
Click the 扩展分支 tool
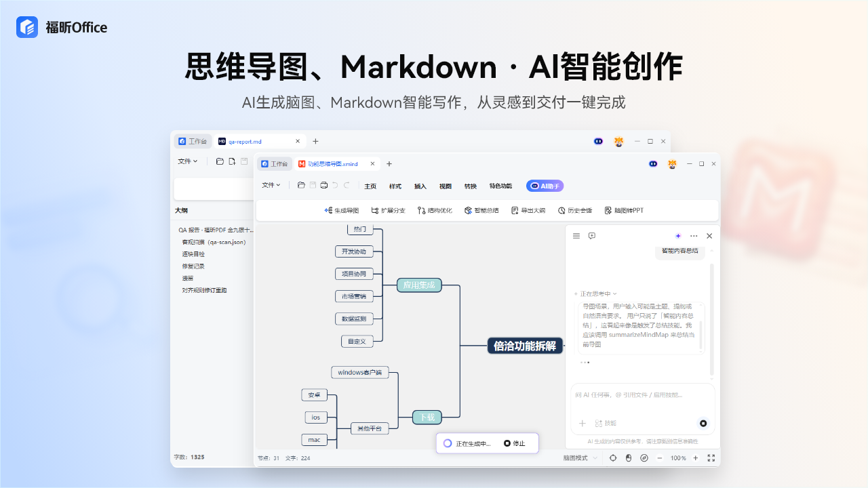pyautogui.click(x=388, y=211)
